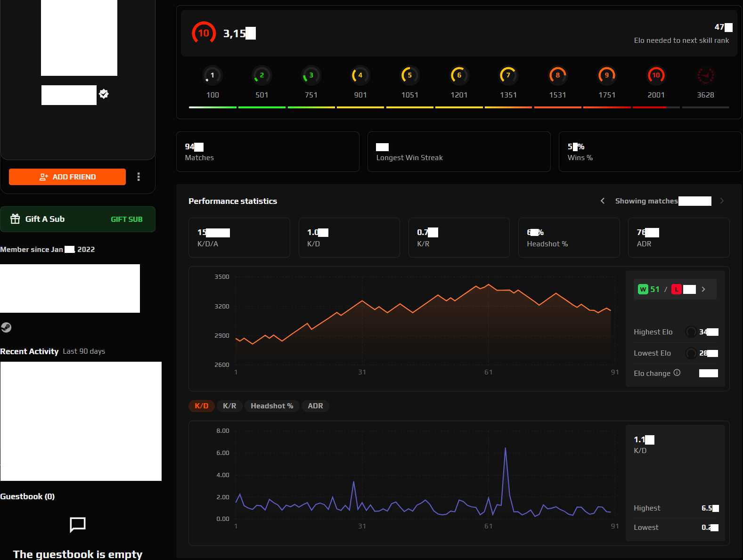Viewport: 743px width, 560px height.
Task: Click the level 5 skill rank icon
Action: coord(409,75)
